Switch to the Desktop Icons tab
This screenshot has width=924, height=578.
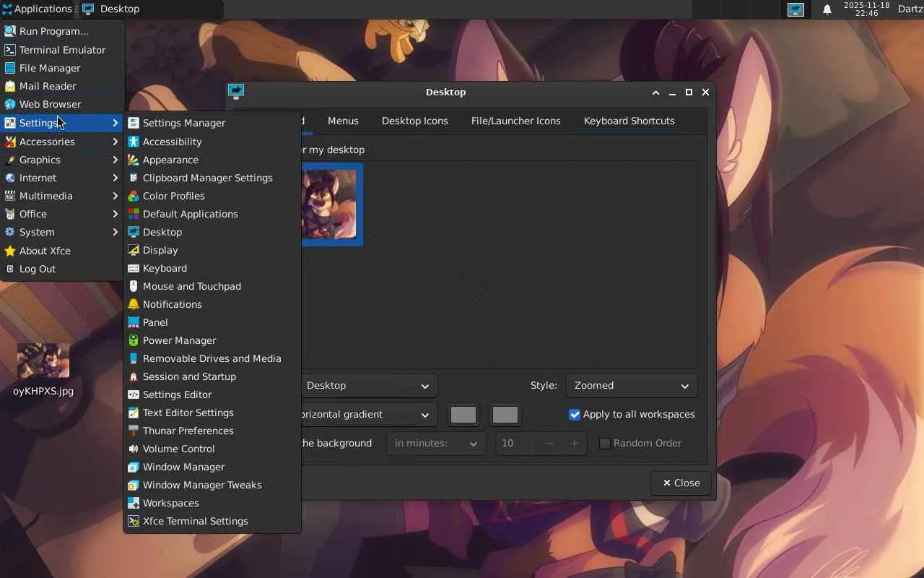(415, 121)
